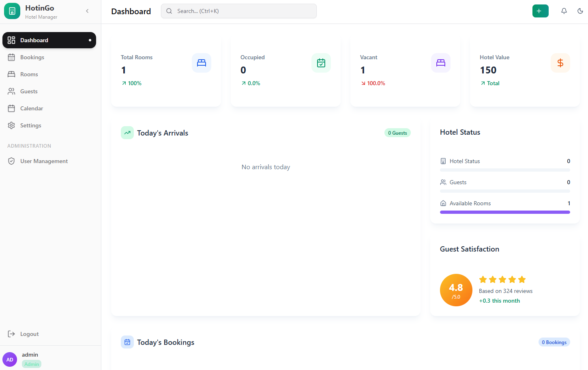588x370 pixels.
Task: Click the bed icon on Total Rooms card
Action: tap(201, 63)
